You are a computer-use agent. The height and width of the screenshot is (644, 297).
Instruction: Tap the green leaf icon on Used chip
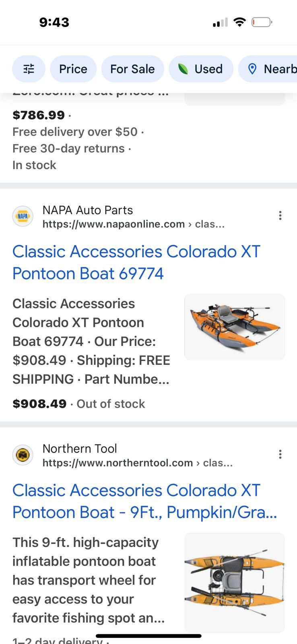pyautogui.click(x=183, y=69)
